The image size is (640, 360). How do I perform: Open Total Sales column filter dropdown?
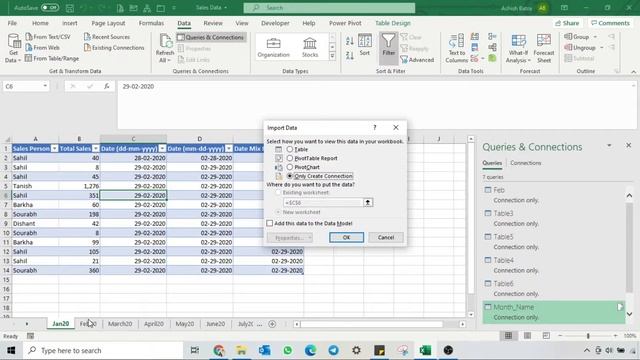coord(96,149)
